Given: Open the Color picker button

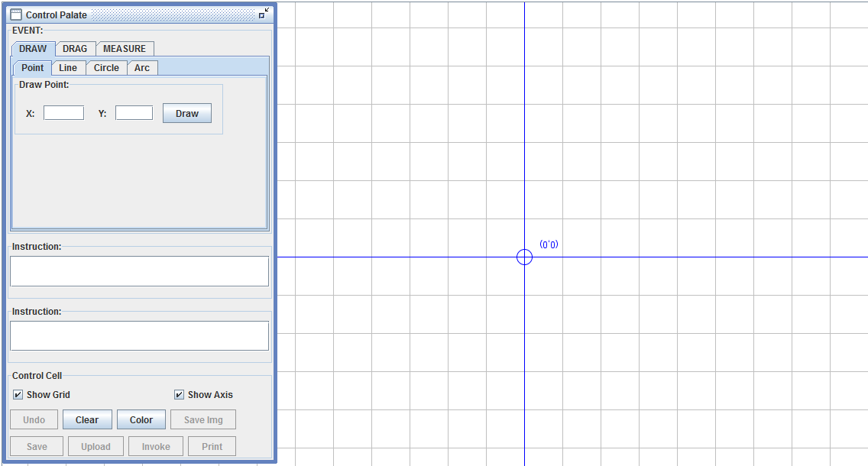Looking at the screenshot, I should tap(141, 419).
